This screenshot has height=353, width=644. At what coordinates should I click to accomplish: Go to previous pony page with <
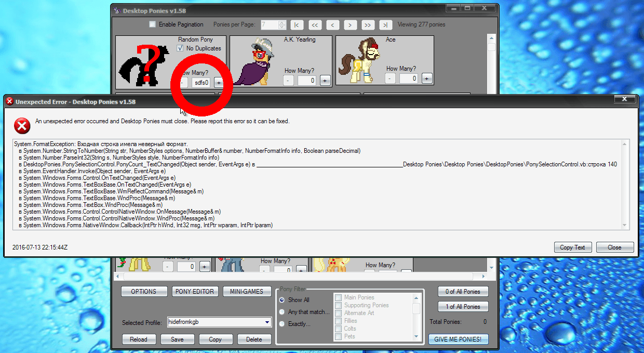(332, 24)
